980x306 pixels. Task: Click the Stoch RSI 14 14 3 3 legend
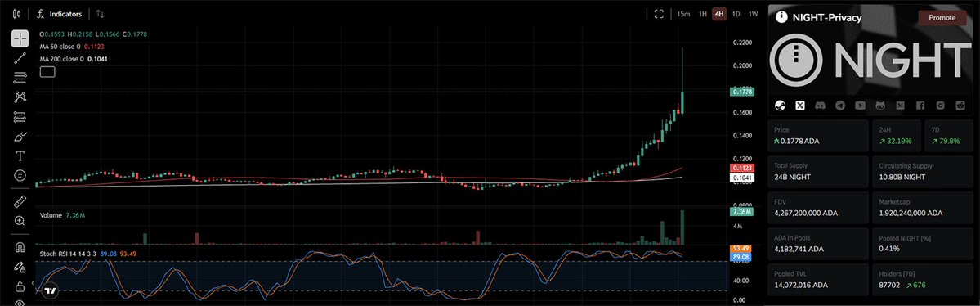[x=87, y=254]
